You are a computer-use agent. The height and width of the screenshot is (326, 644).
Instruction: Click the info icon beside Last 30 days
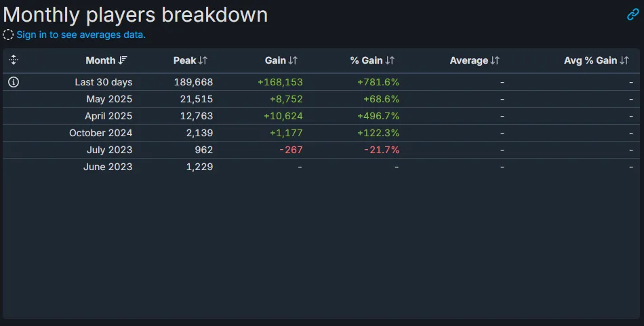coord(14,82)
